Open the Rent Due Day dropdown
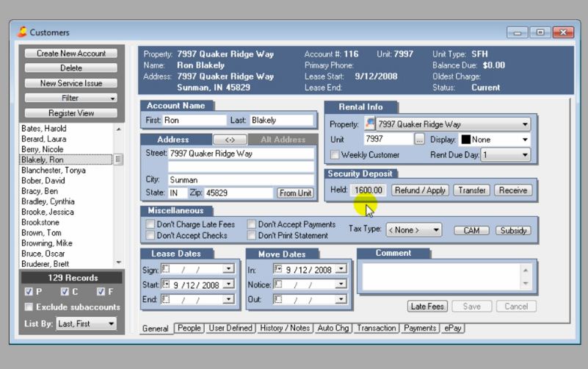Screen dimensions: 588x369 pos(525,154)
